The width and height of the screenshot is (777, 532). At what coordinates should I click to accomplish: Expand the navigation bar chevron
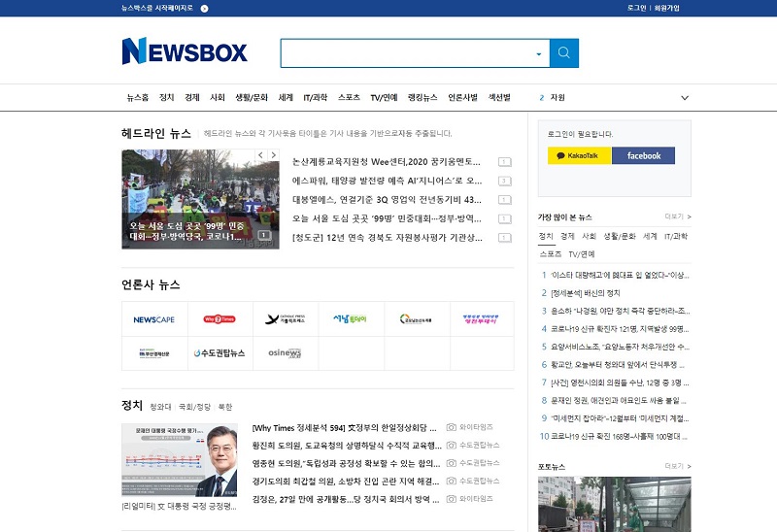tap(685, 98)
